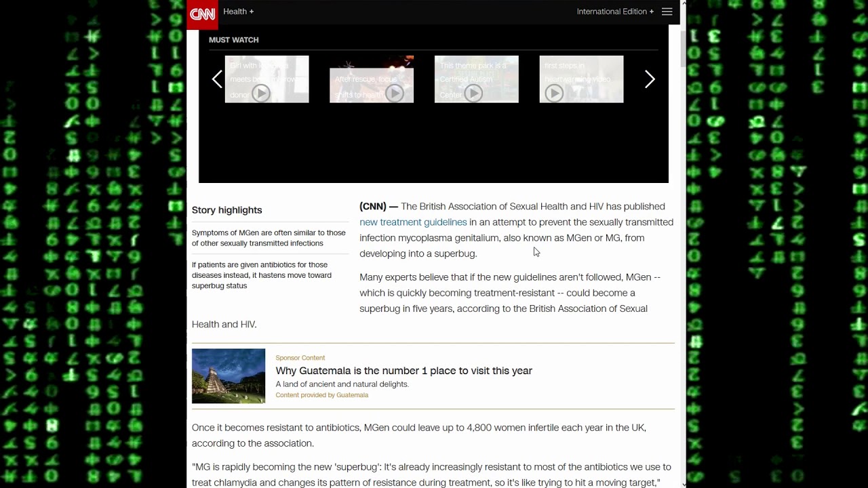Click the page scrollbar's up arrow
The image size is (868, 488).
(x=683, y=4)
